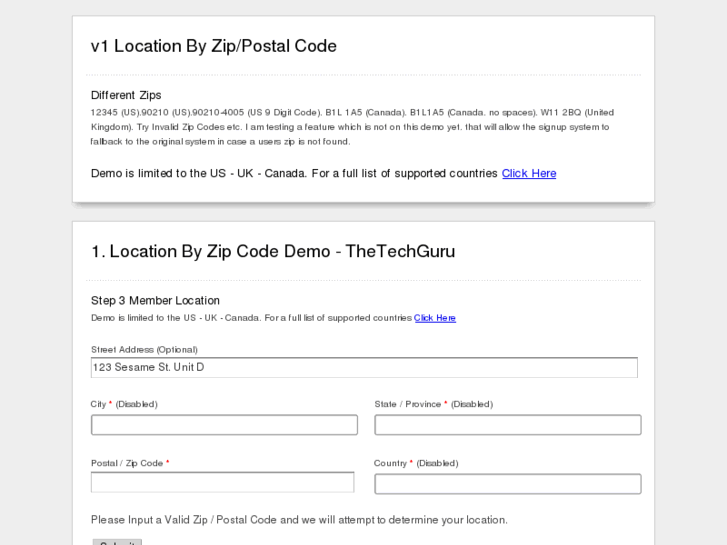
Task: Click the 'Step 3 Member Location' text
Action: point(155,301)
